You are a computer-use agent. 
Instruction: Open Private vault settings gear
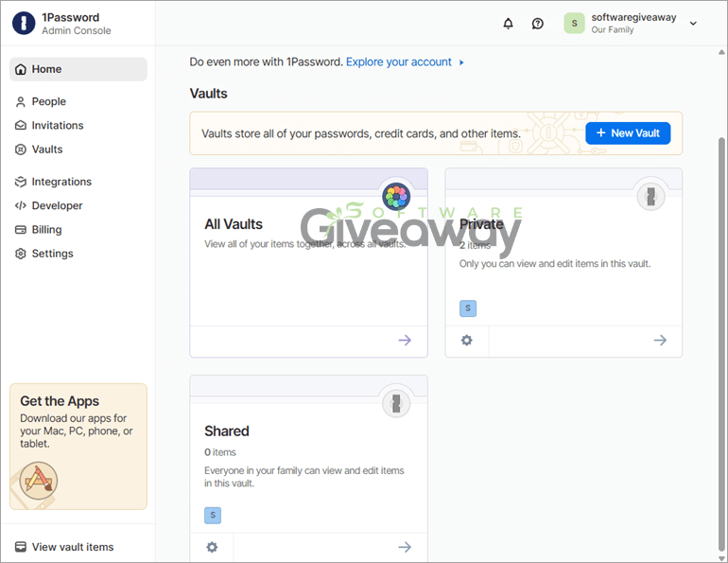467,341
